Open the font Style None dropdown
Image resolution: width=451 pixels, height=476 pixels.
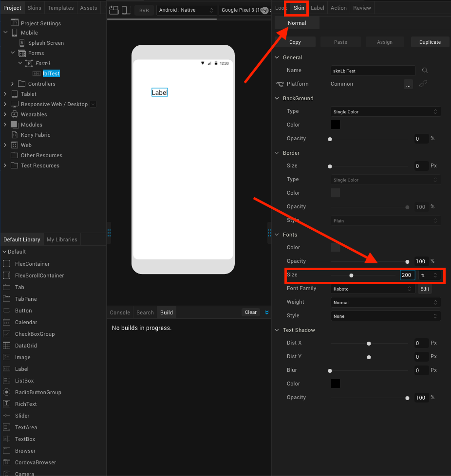coord(385,316)
